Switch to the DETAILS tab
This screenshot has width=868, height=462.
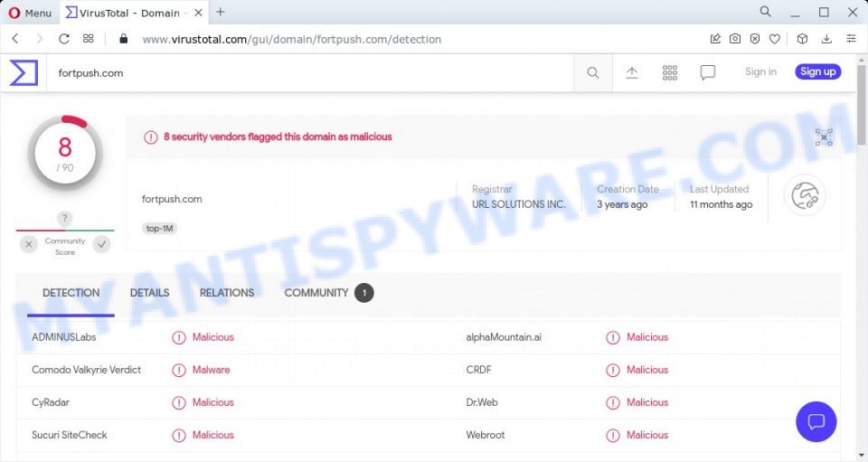(x=149, y=293)
